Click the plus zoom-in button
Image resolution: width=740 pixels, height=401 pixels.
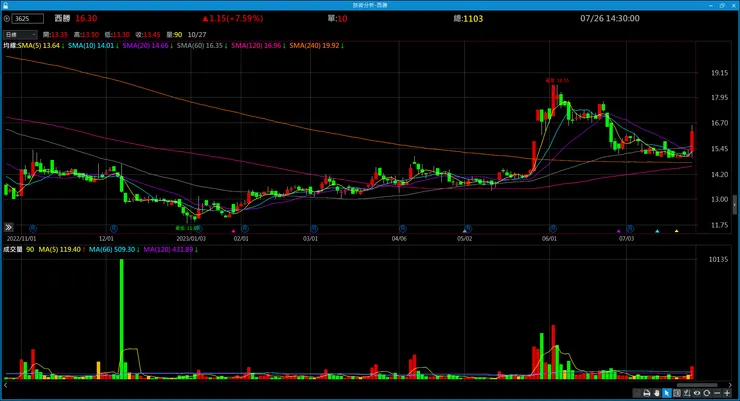pyautogui.click(x=727, y=393)
